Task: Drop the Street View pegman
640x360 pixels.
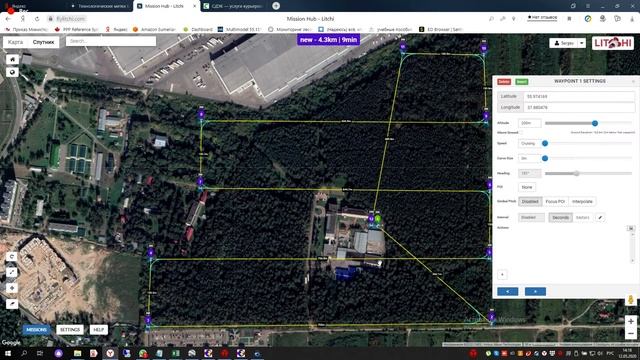Action: 631,300
